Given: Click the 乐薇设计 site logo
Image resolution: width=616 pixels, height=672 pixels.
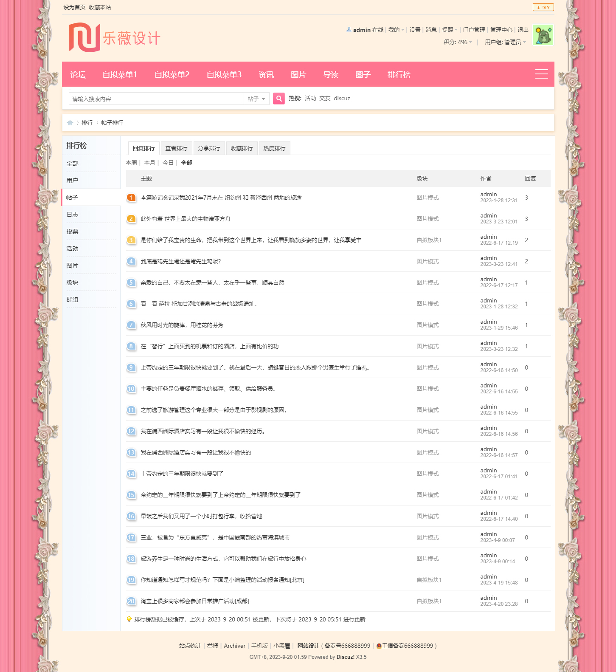Looking at the screenshot, I should coord(115,38).
